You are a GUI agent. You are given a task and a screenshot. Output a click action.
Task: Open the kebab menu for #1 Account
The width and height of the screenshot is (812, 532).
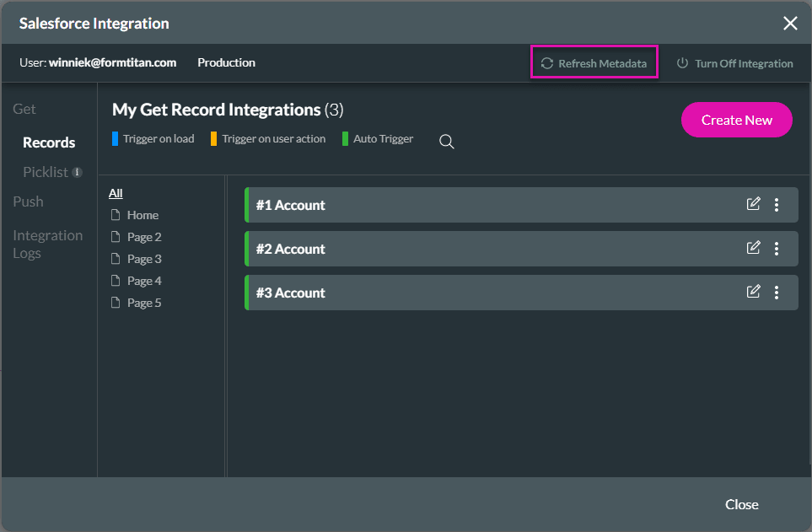pos(777,203)
